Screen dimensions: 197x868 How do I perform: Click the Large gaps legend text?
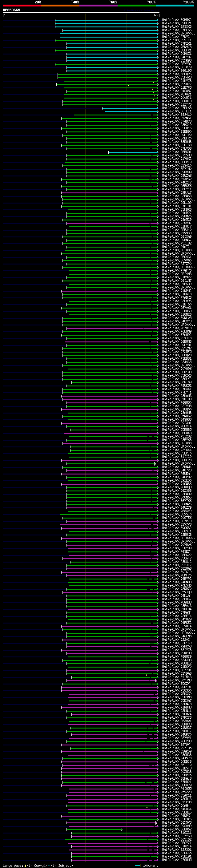coord(37,865)
